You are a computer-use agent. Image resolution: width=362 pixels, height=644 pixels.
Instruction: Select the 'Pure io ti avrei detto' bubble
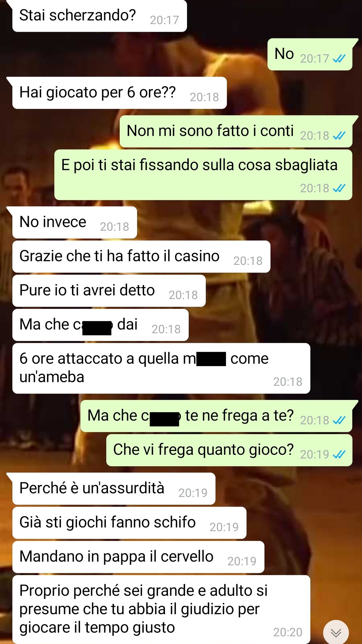coord(109,291)
